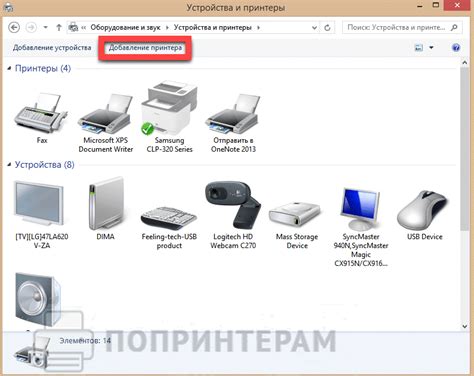Click the address bar location icon
474x376 pixels.
[x=73, y=27]
